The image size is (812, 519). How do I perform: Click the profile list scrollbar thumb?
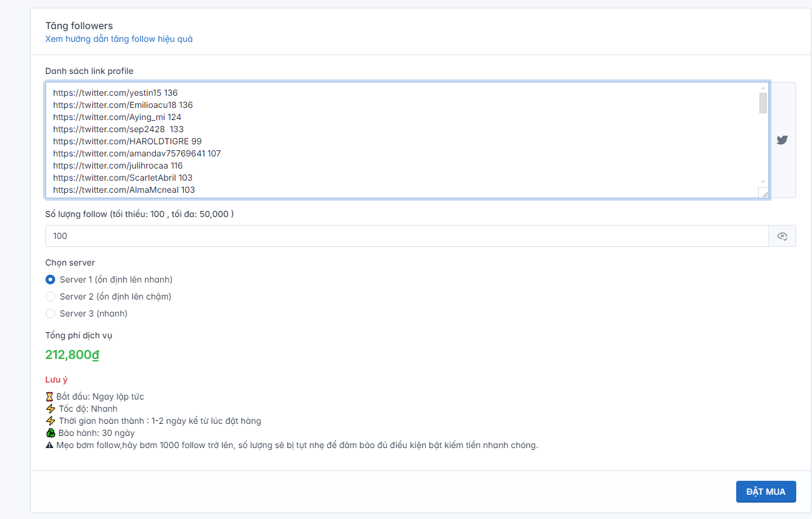[x=763, y=103]
